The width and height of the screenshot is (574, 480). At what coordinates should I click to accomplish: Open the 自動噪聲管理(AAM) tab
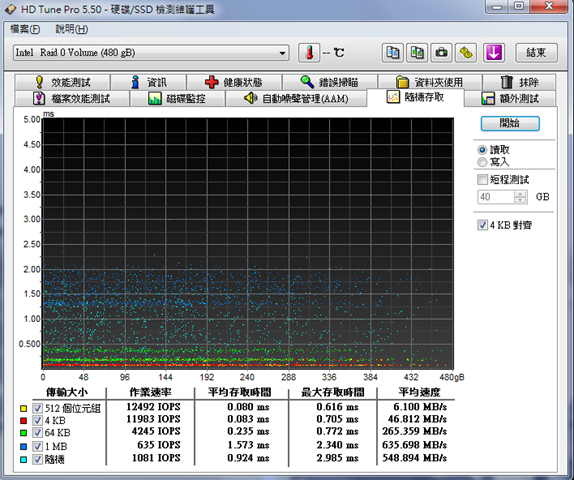click(296, 98)
